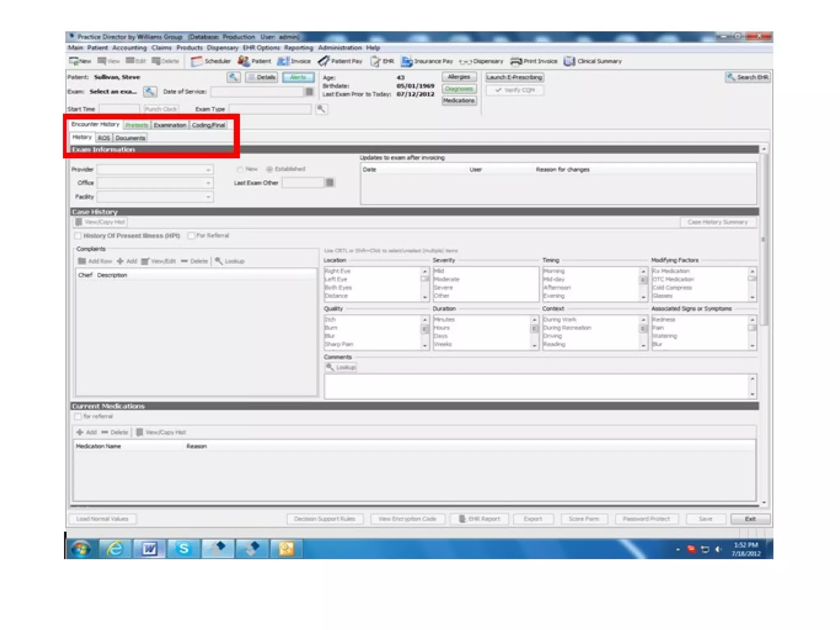Click the Patient Pay icon
This screenshot has width=840, height=630.
324,61
